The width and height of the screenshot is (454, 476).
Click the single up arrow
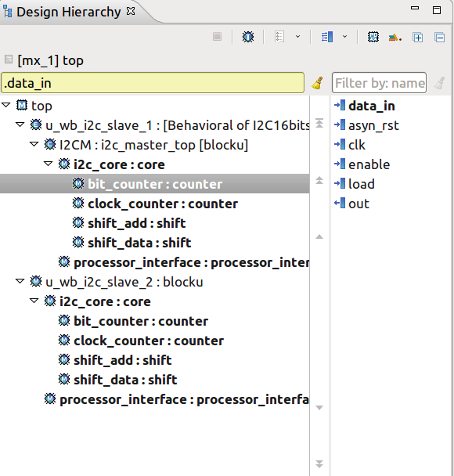point(319,236)
